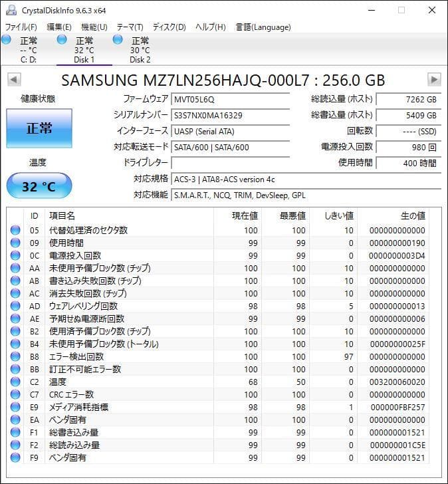Click the interface field UASP (Serial ATA)
The height and width of the screenshot is (484, 448).
coord(230,132)
